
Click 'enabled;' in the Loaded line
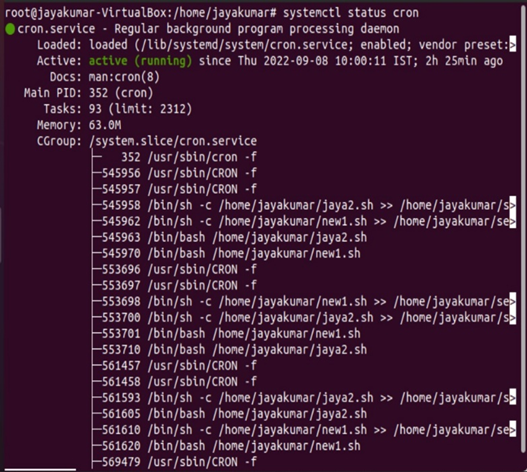point(386,45)
